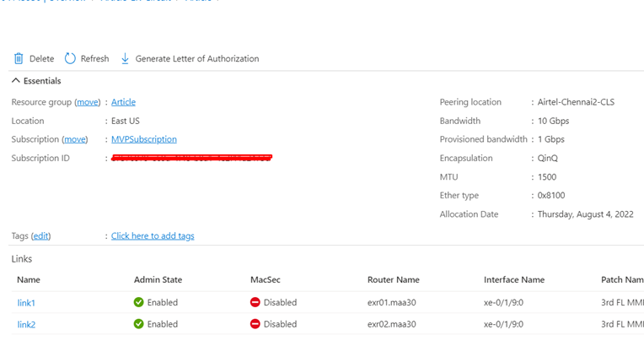Open the MVPSubscription link
The image size is (644, 346).
pyautogui.click(x=144, y=139)
